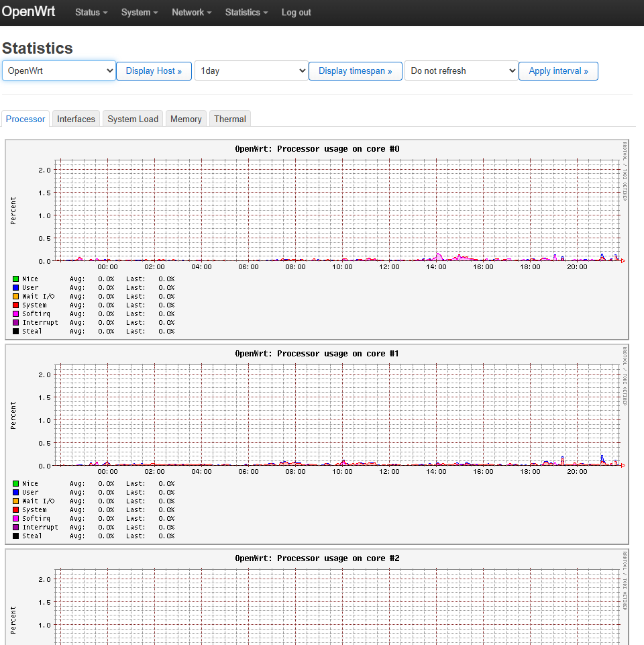This screenshot has width=644, height=645.
Task: Switch to the System Load tab
Action: (133, 119)
